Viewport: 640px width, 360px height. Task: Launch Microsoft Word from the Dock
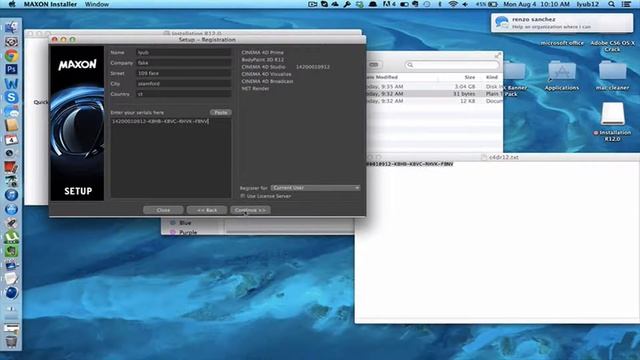pyautogui.click(x=11, y=83)
